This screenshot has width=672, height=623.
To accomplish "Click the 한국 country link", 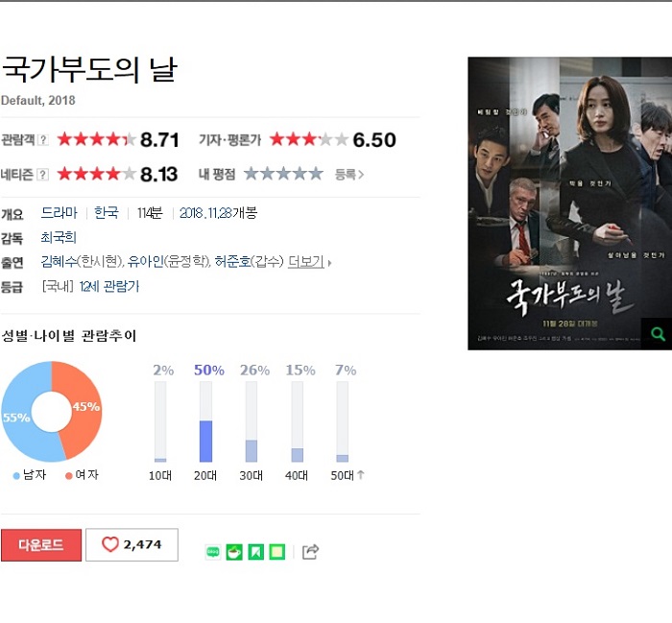I will (107, 212).
